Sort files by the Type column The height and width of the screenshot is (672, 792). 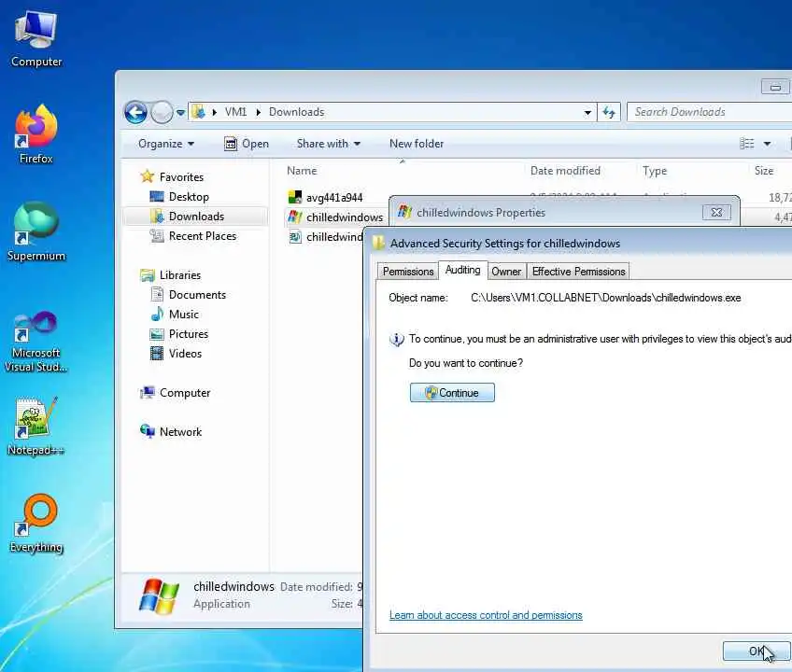pyautogui.click(x=655, y=171)
